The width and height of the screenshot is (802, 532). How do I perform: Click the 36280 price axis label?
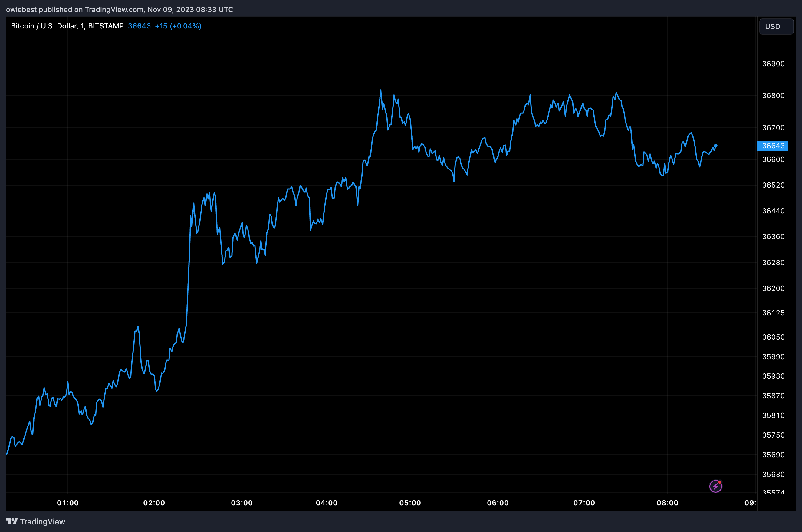pyautogui.click(x=773, y=263)
